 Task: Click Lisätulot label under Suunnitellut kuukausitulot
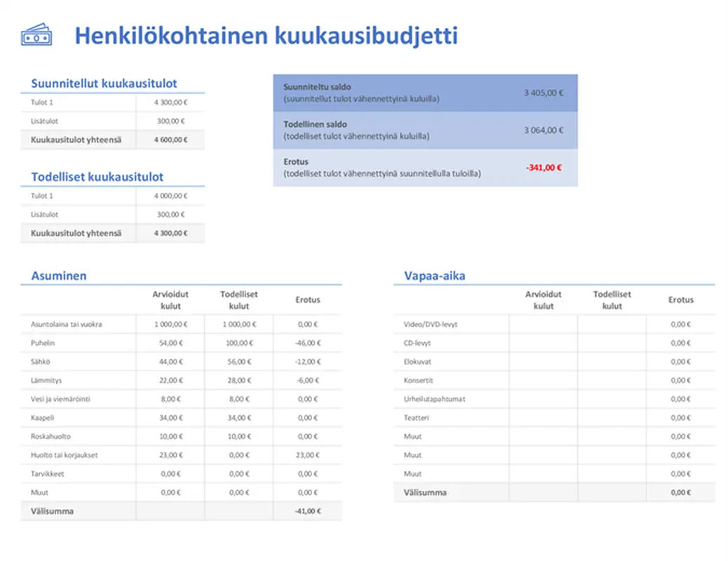click(45, 121)
